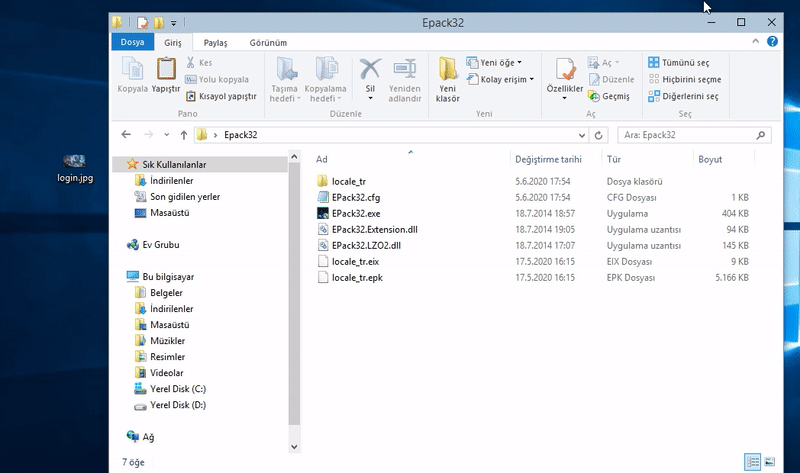The height and width of the screenshot is (473, 800).
Task: Select the locale_tr folder
Action: [349, 181]
